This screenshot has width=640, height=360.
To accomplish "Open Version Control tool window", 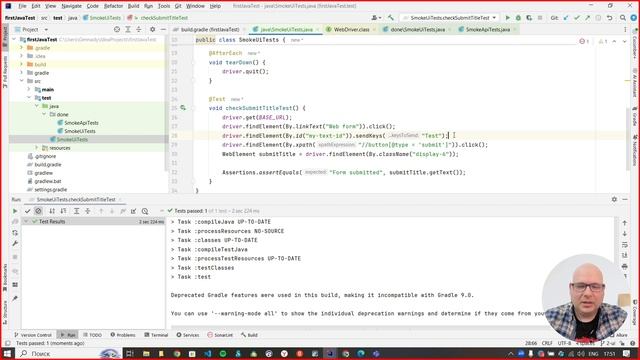I will pos(33,335).
